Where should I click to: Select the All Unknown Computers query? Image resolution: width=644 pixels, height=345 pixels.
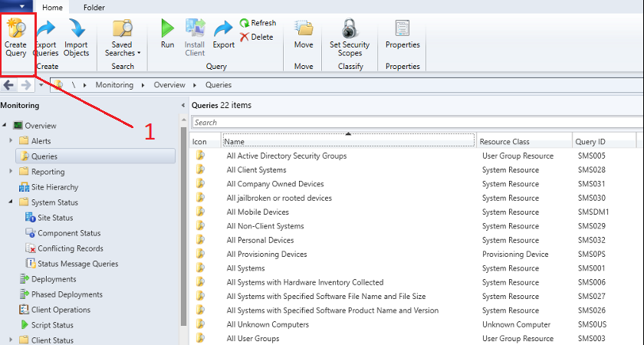coord(268,324)
